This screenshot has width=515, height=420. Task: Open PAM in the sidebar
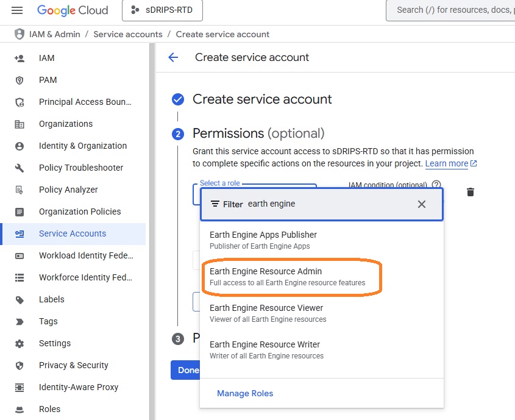click(48, 80)
